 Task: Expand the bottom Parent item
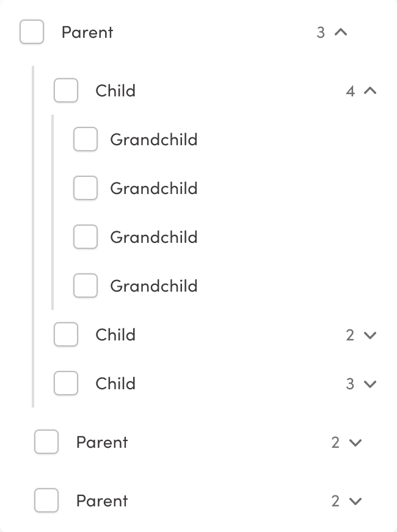point(353,500)
